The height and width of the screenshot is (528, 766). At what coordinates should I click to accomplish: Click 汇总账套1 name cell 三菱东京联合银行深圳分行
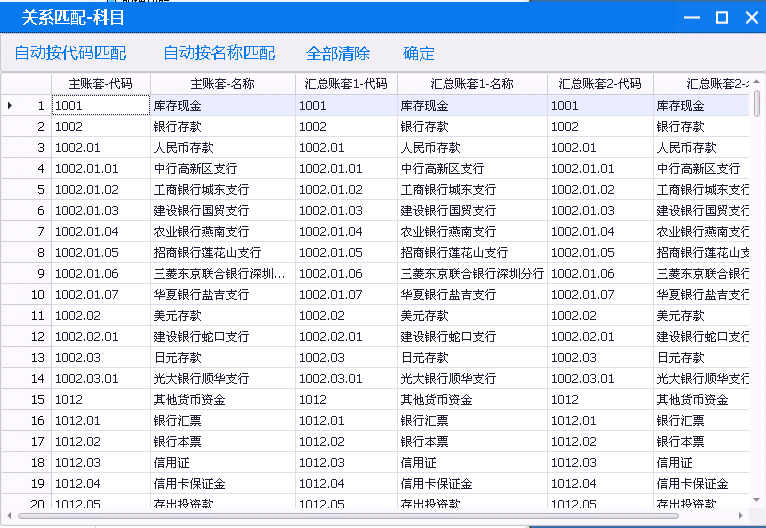(x=472, y=274)
